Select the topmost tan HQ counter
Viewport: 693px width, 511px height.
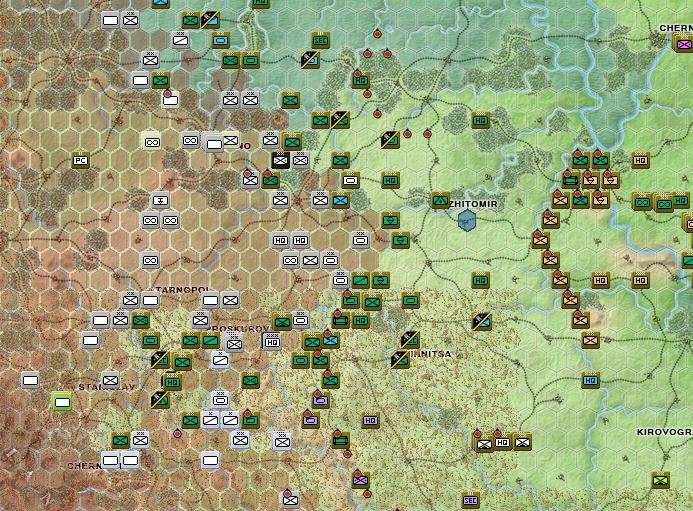(640, 160)
